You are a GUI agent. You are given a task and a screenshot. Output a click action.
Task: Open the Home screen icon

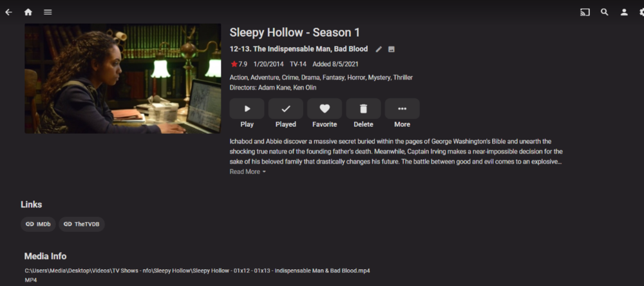pos(28,12)
